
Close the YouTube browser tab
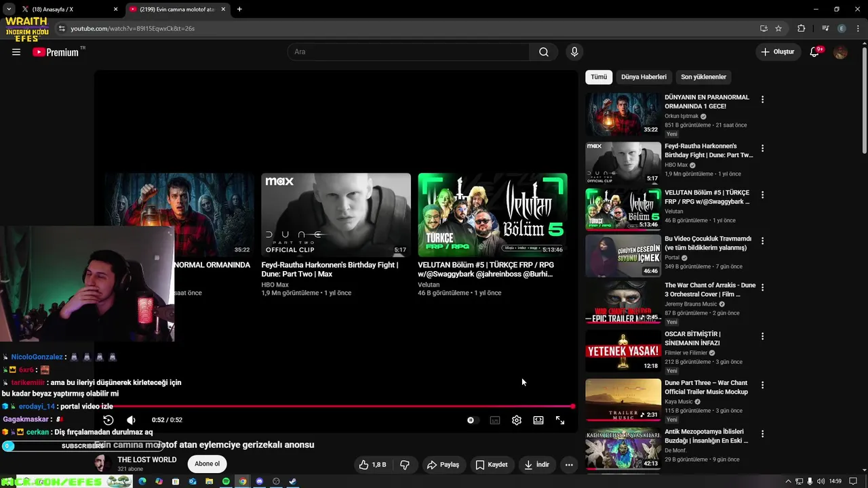(x=223, y=9)
